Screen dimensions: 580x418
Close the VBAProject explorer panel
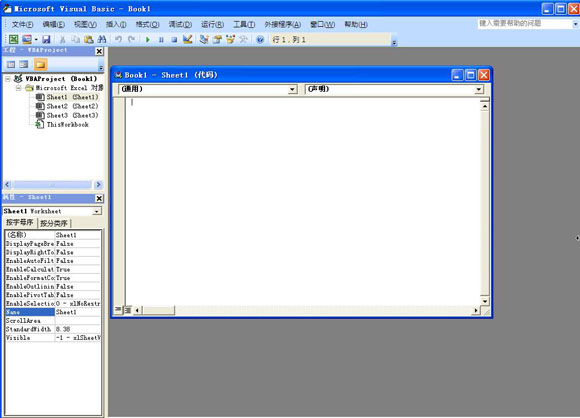click(x=99, y=51)
